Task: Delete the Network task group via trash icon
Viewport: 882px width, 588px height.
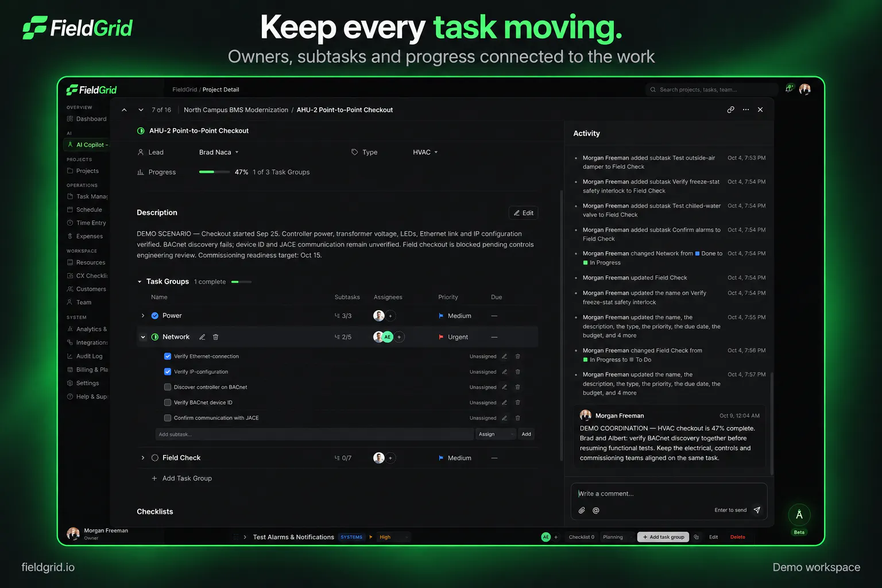Action: click(x=215, y=337)
